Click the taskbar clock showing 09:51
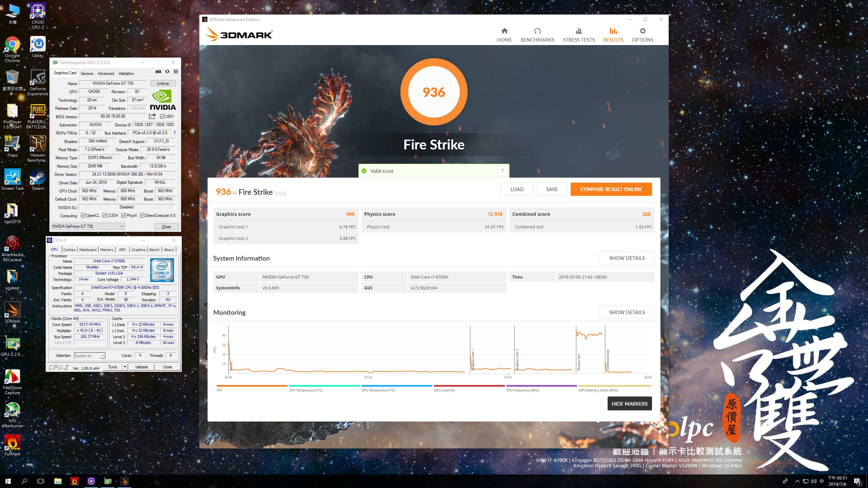868x488 pixels. pyautogui.click(x=837, y=481)
